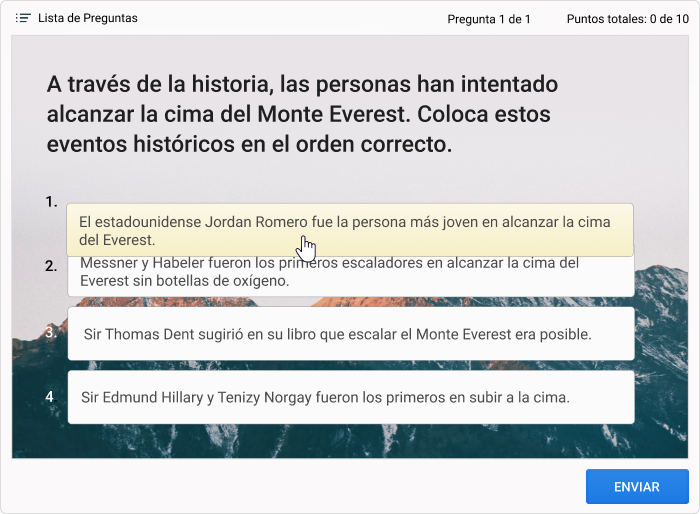Viewport: 700px width, 514px height.
Task: Open the Lista de Preguntas menu
Action: pyautogui.click(x=87, y=19)
